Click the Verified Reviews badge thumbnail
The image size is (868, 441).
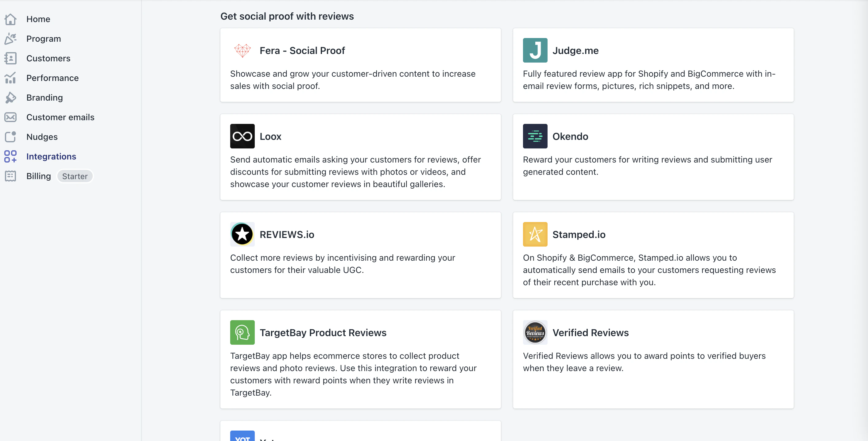click(535, 333)
